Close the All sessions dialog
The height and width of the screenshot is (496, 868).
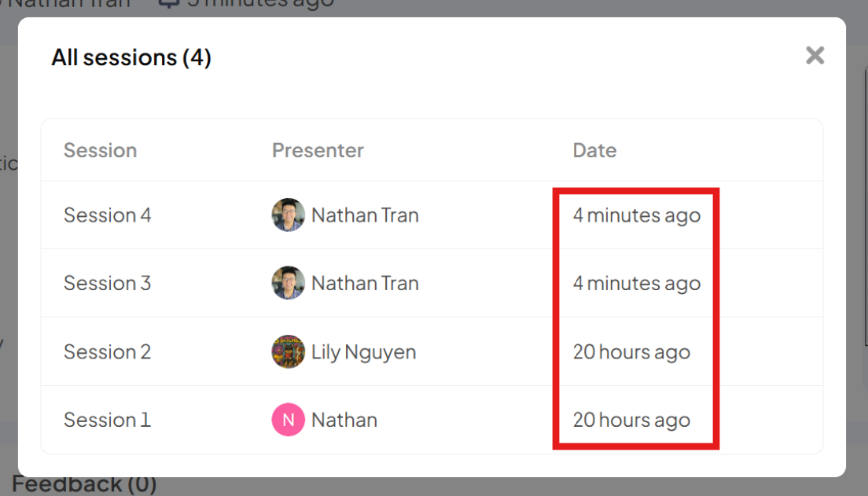point(815,55)
